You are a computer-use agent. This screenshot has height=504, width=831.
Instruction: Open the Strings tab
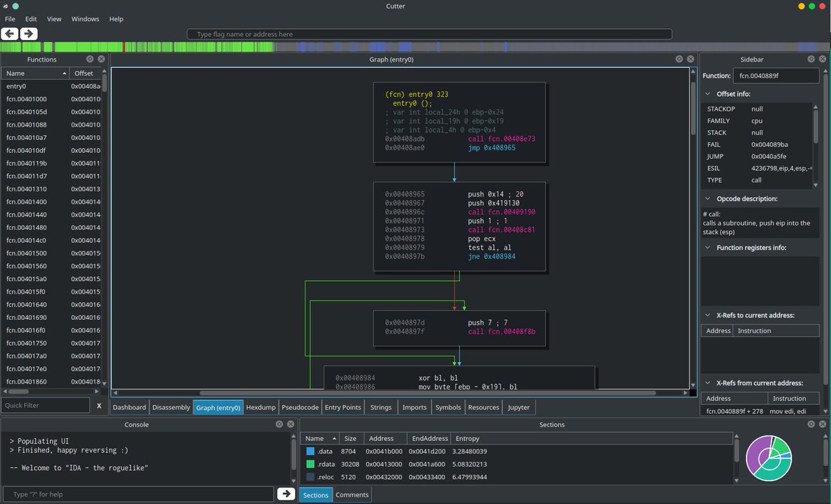[x=381, y=407]
